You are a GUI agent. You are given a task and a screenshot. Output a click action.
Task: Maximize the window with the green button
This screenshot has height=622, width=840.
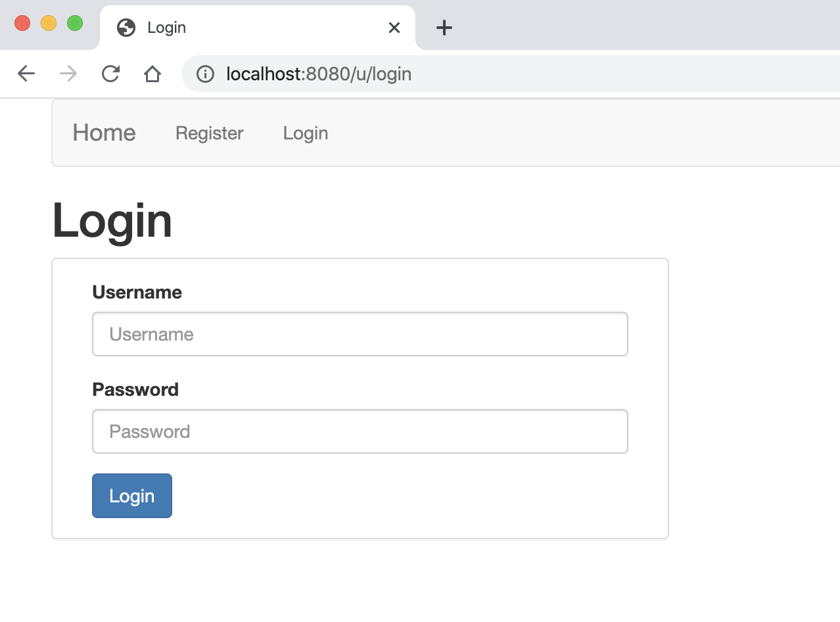[x=75, y=24]
